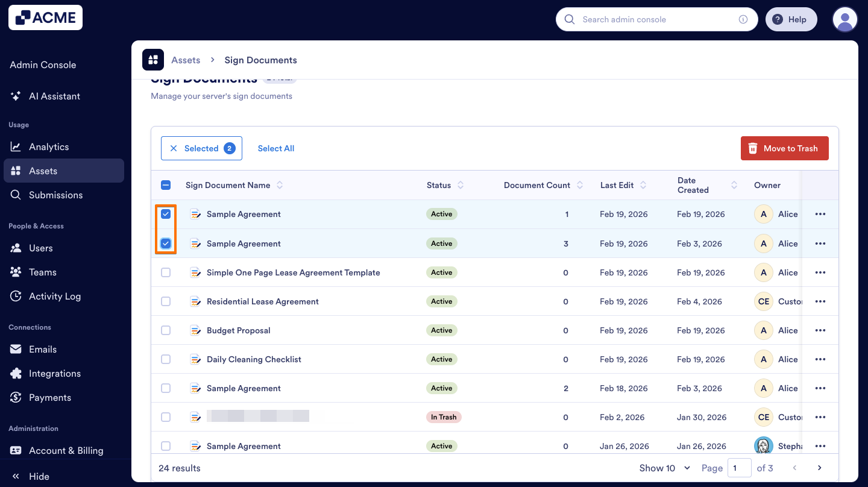This screenshot has height=487, width=868.
Task: Open Account & Billing settings
Action: click(66, 450)
